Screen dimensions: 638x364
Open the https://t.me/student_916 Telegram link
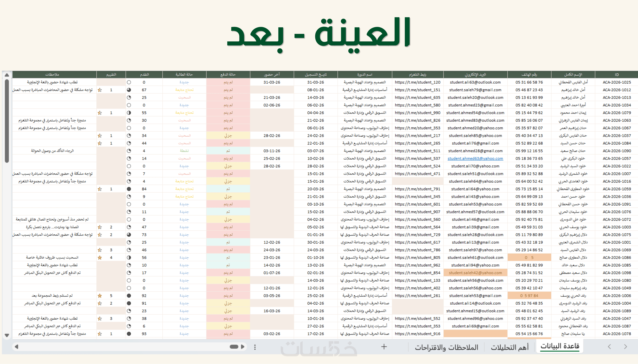point(417,334)
